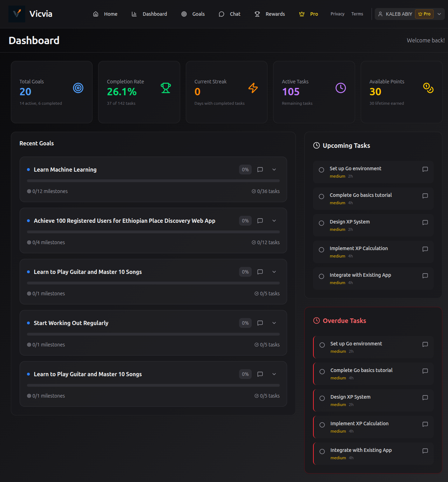This screenshot has width=448, height=482.
Task: Open the Privacy link
Action: click(337, 14)
